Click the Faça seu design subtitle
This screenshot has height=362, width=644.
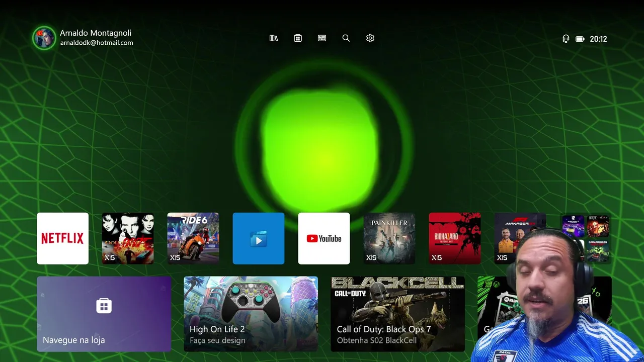(217, 340)
